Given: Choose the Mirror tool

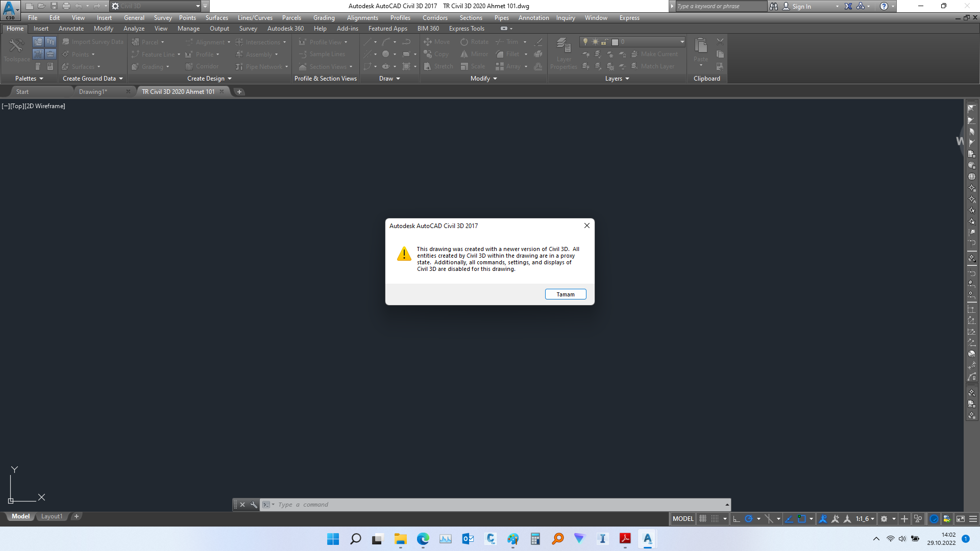Looking at the screenshot, I should click(x=475, y=54).
